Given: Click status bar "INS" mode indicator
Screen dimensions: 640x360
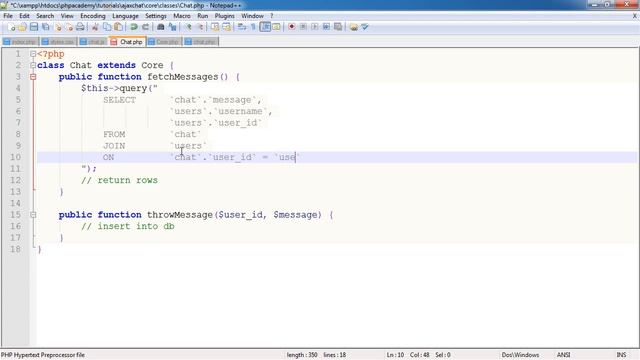Looking at the screenshot, I should 621,355.
